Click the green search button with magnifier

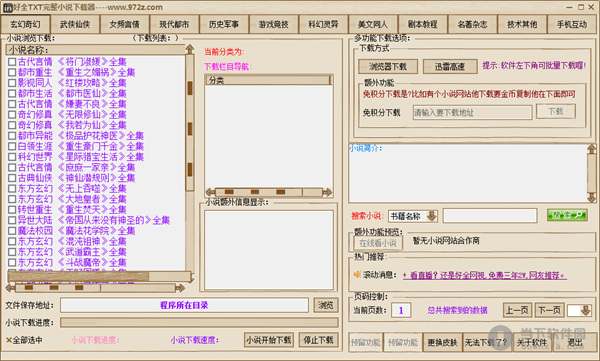click(x=567, y=216)
